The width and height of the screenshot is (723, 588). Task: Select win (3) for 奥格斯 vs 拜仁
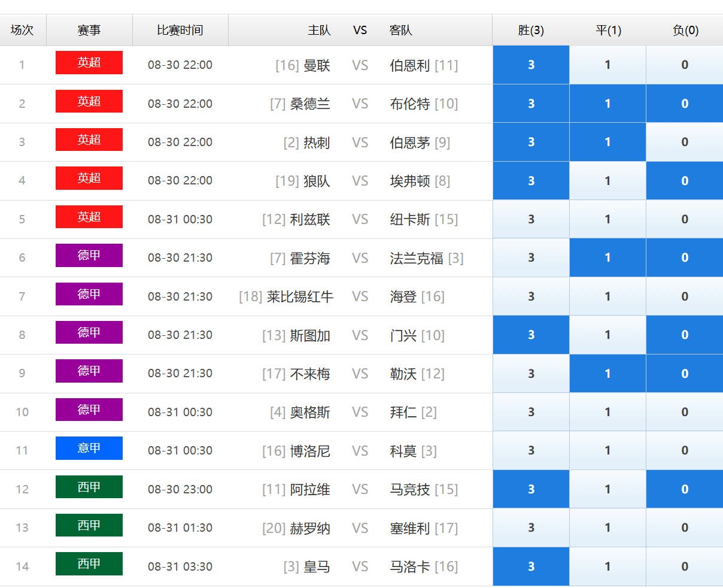click(531, 412)
